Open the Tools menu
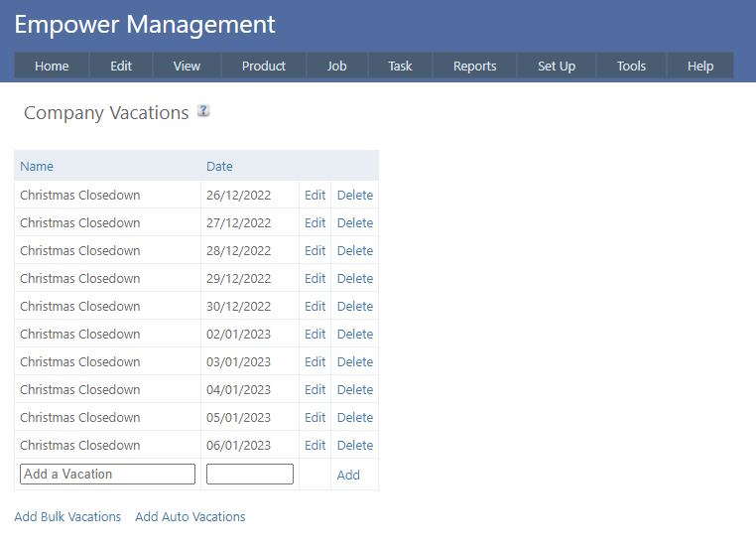This screenshot has width=756, height=549. coord(631,66)
